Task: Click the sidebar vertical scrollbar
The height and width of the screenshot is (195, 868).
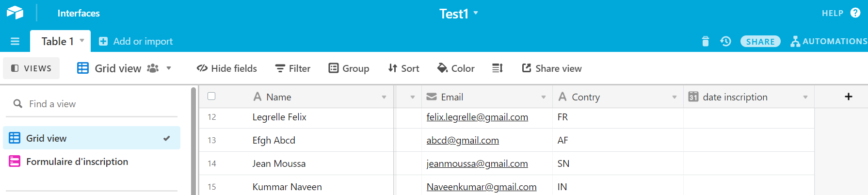Action: pos(194,141)
